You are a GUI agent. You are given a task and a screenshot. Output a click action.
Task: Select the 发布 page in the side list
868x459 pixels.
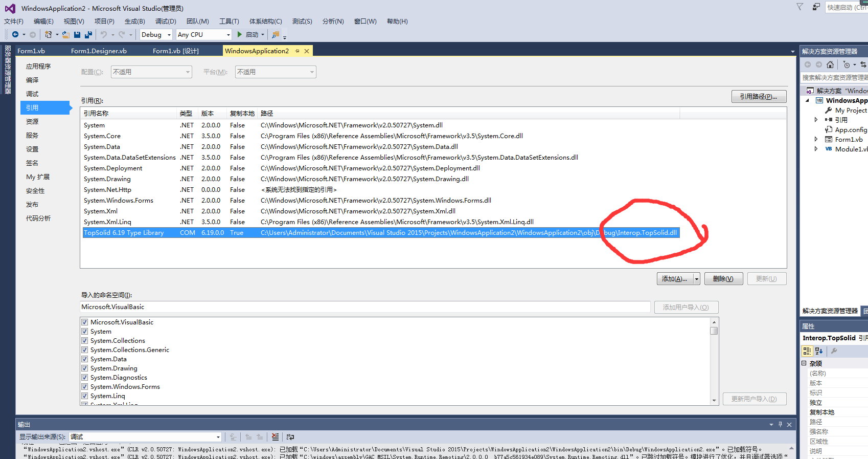[x=32, y=204]
